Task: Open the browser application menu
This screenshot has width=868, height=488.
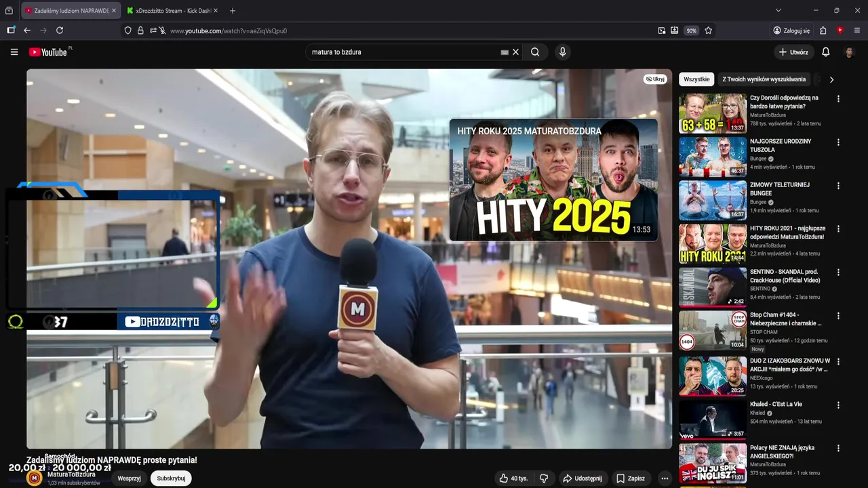Action: (x=857, y=30)
